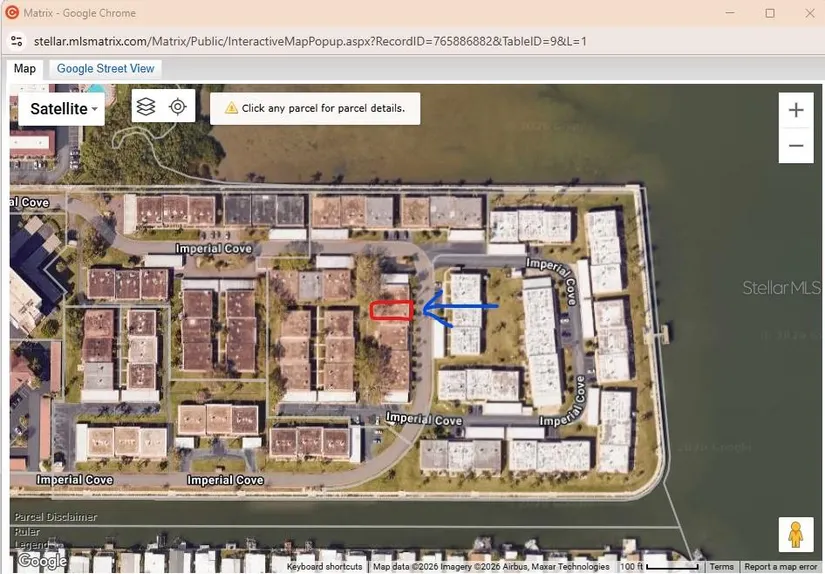The width and height of the screenshot is (825, 574).
Task: Click the Ruler link
Action: pos(27,531)
